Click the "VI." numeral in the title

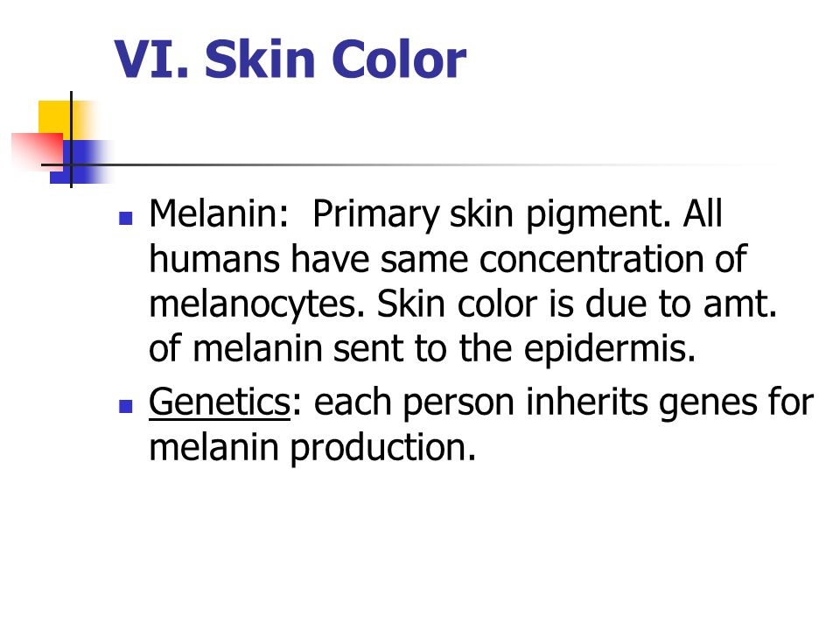click(x=151, y=59)
